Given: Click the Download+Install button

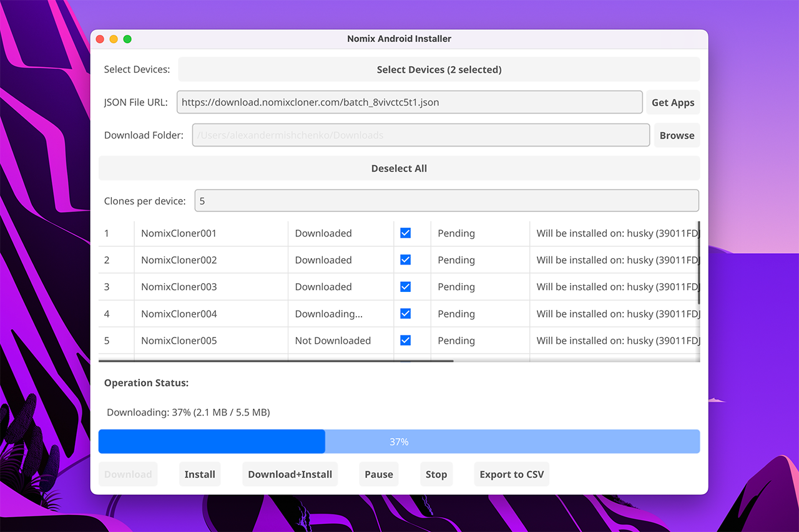Looking at the screenshot, I should [290, 474].
